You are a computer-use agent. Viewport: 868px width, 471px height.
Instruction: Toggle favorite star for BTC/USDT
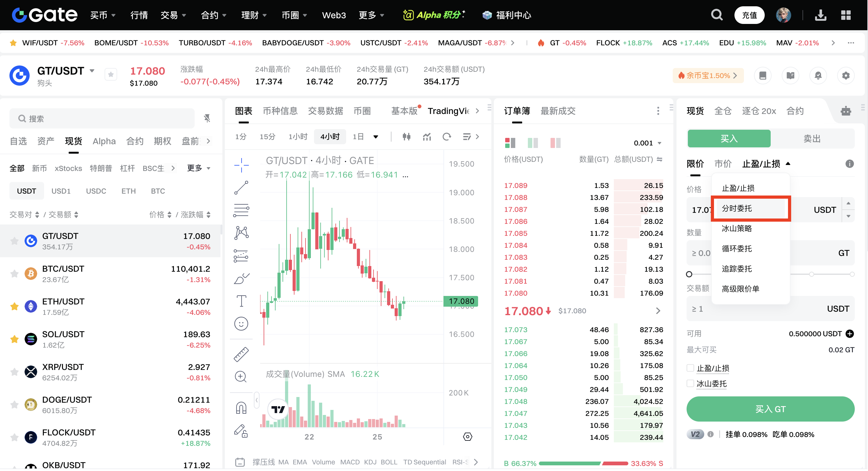(x=14, y=274)
